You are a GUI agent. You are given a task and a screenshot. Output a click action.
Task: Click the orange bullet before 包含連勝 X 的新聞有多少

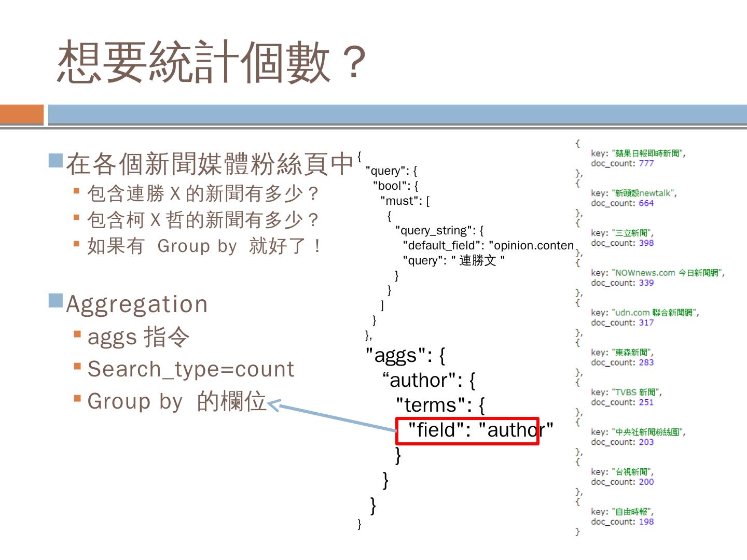77,191
